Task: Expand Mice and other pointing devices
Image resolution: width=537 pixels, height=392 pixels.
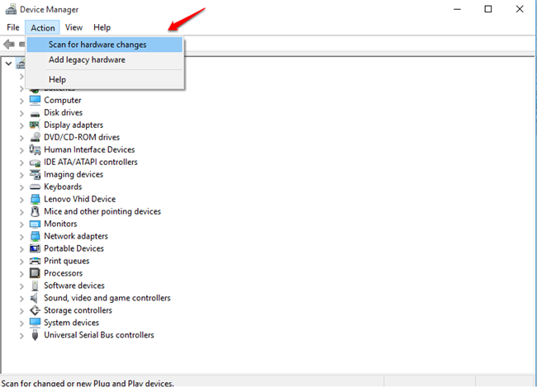Action: (x=22, y=211)
